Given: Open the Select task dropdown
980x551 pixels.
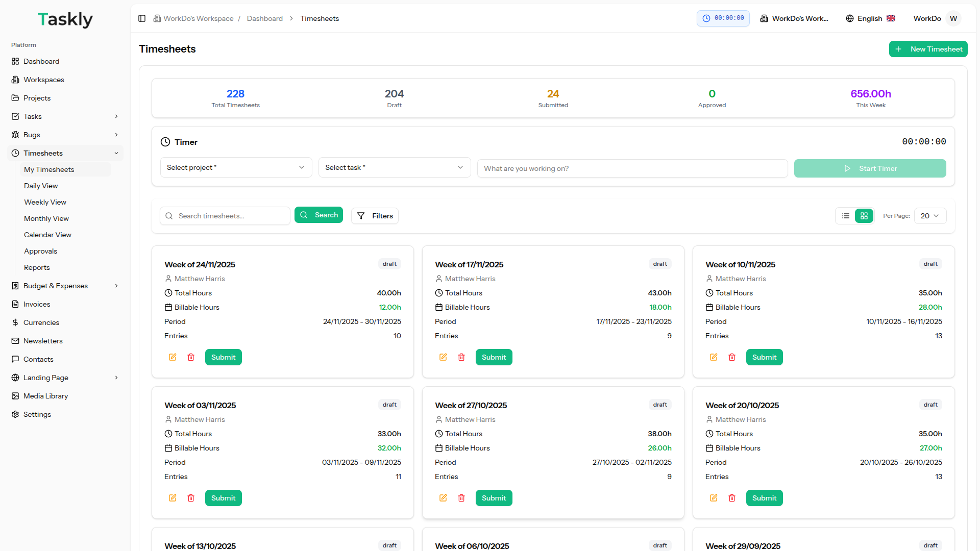Looking at the screenshot, I should (x=394, y=167).
